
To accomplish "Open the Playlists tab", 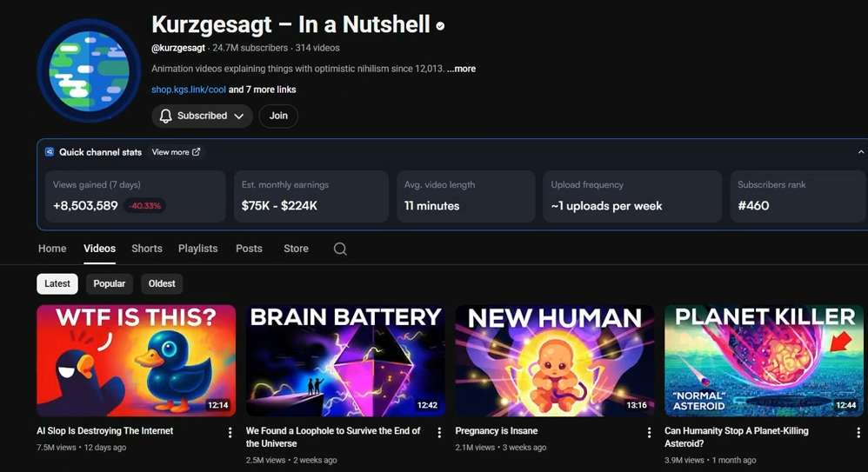I will pos(197,249).
